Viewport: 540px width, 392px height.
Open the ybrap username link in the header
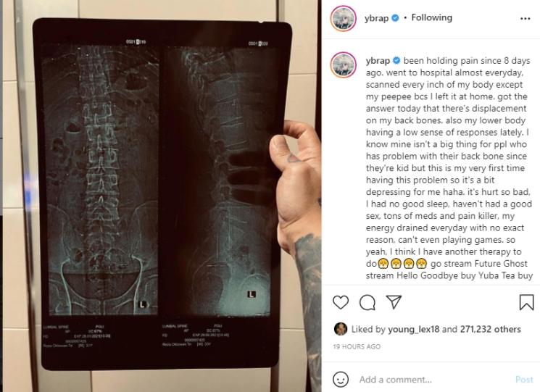point(376,18)
